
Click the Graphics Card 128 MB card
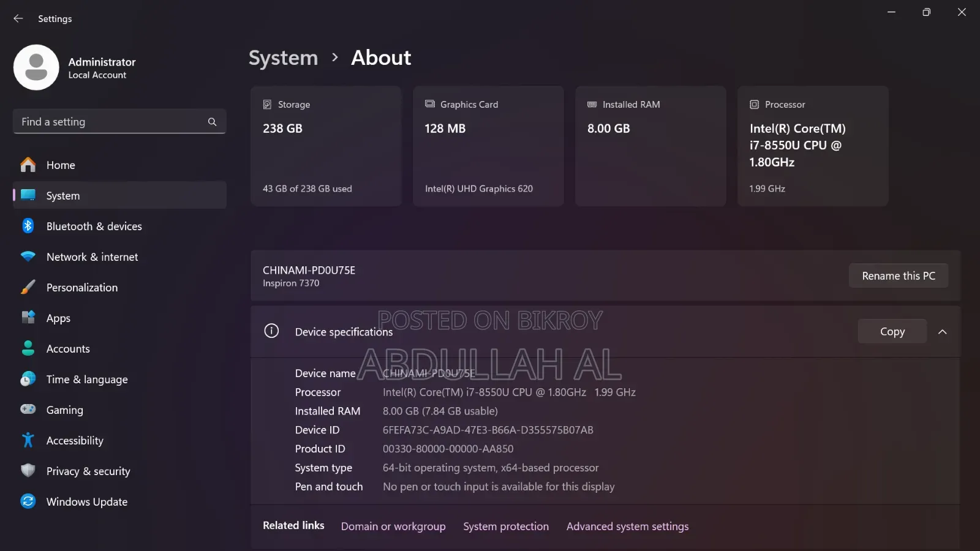pyautogui.click(x=488, y=146)
